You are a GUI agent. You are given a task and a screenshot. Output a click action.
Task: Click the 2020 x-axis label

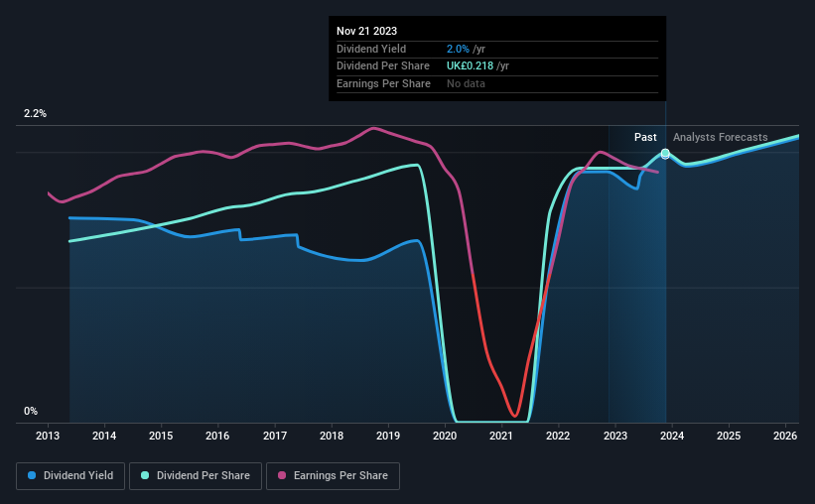coord(445,436)
